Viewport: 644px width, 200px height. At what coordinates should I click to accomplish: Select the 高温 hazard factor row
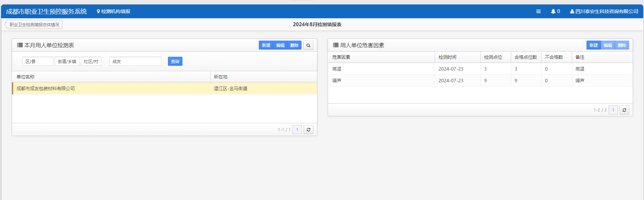(381, 69)
